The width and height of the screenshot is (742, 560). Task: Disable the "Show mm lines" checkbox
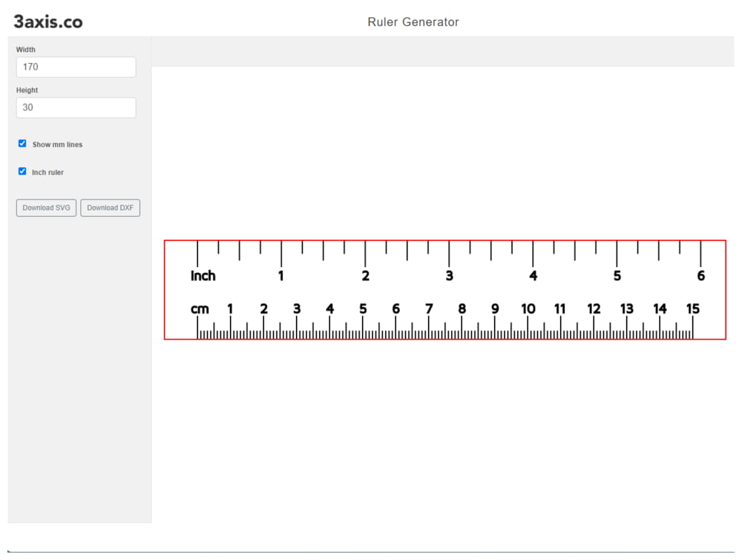(x=22, y=143)
